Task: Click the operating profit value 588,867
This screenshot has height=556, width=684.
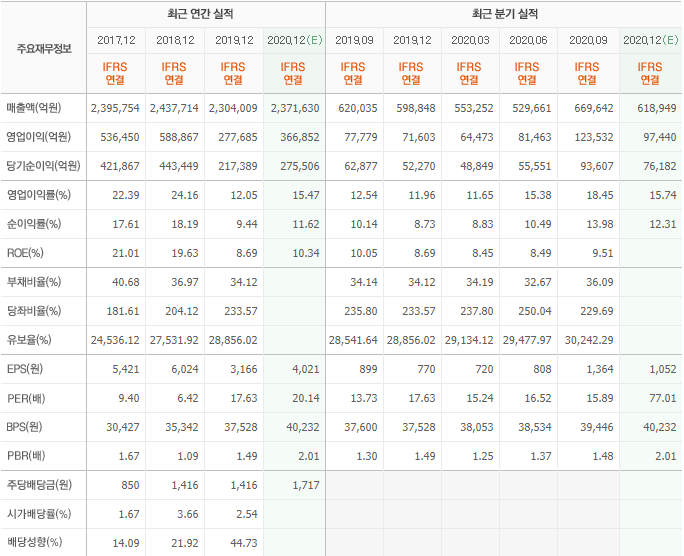Action: [179, 137]
